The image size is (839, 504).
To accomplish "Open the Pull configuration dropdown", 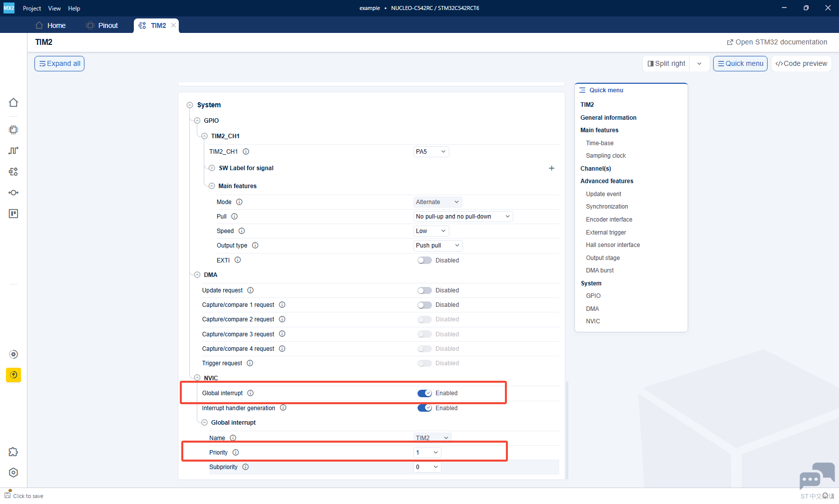I will click(x=463, y=217).
